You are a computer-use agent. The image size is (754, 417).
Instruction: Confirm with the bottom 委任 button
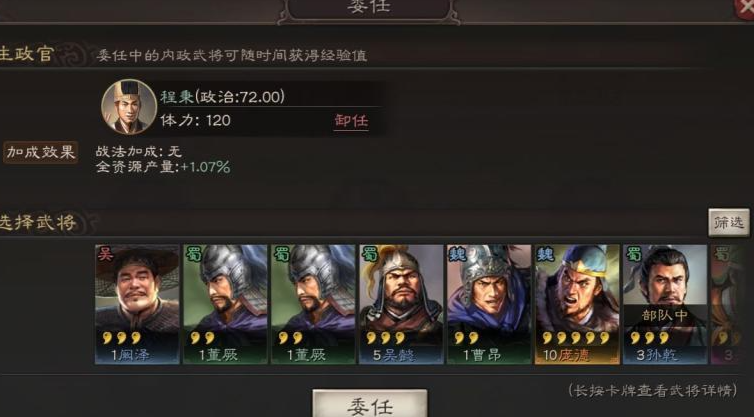pos(370,405)
